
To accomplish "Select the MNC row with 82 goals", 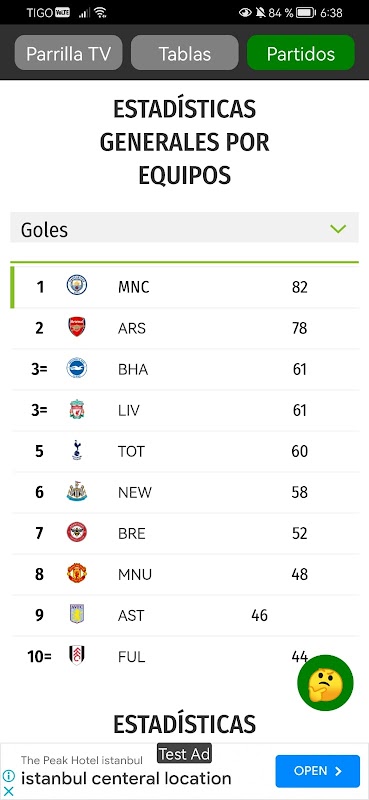I will point(184,287).
